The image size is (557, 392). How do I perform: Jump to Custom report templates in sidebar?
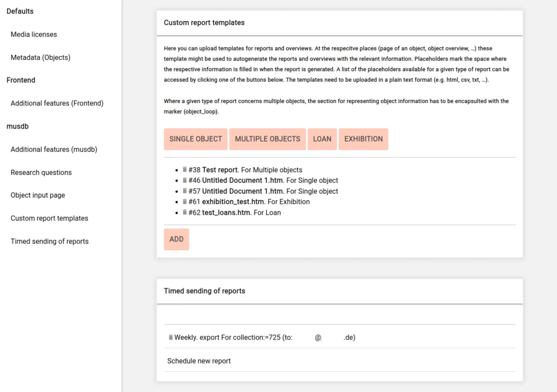(x=49, y=218)
